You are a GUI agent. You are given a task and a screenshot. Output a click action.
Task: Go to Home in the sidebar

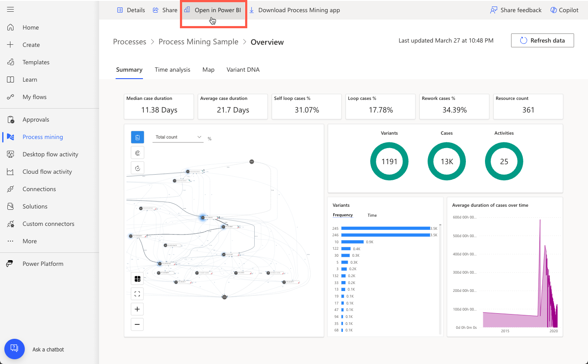[30, 27]
